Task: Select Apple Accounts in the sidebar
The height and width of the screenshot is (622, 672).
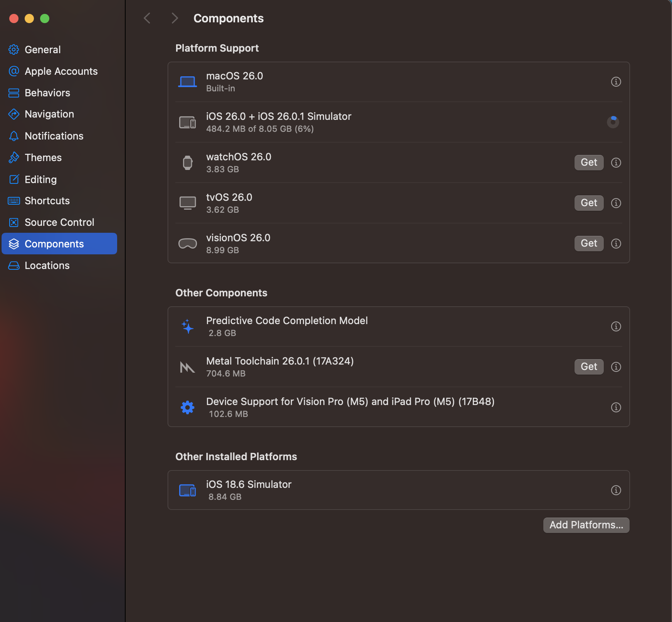Action: pos(61,71)
